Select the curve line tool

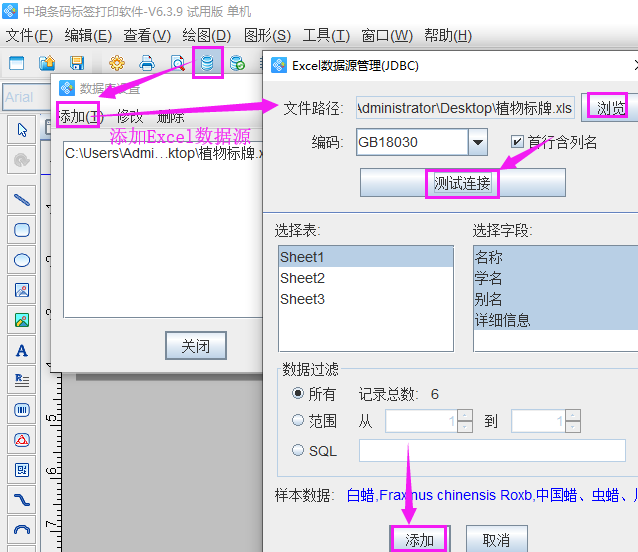point(22,500)
